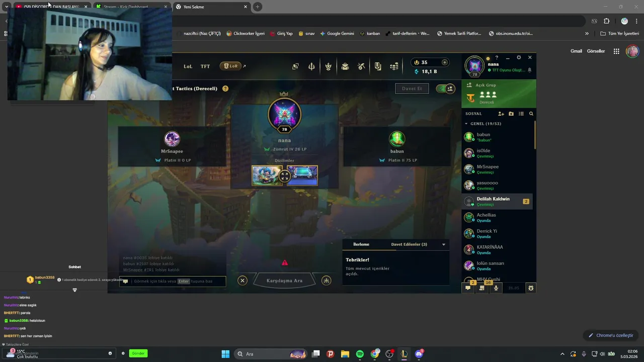Open the Açık Grup party panel
Viewport: 644px width, 362px height.
point(499,94)
